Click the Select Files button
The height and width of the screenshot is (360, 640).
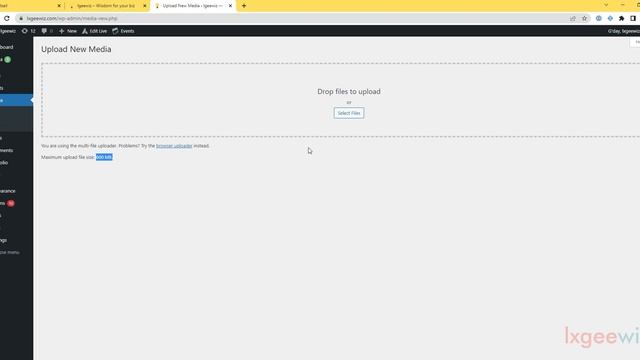click(349, 113)
